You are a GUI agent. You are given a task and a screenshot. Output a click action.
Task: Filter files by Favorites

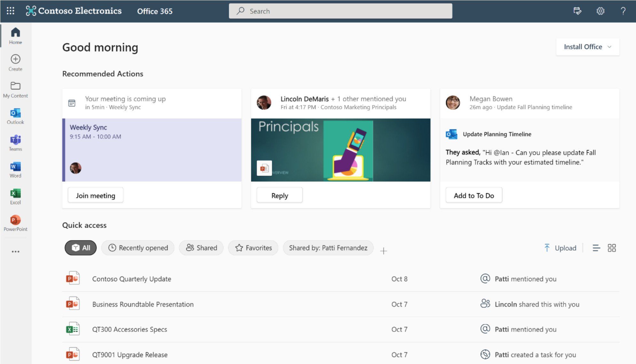253,248
